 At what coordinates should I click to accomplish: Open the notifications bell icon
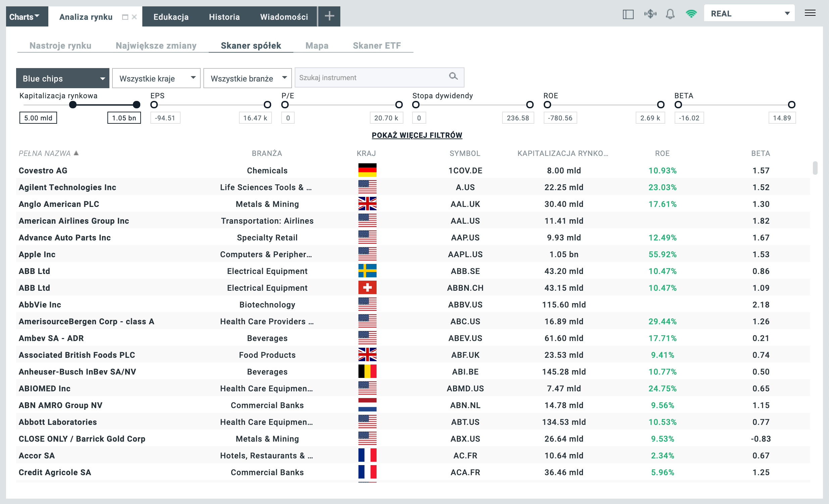click(670, 14)
